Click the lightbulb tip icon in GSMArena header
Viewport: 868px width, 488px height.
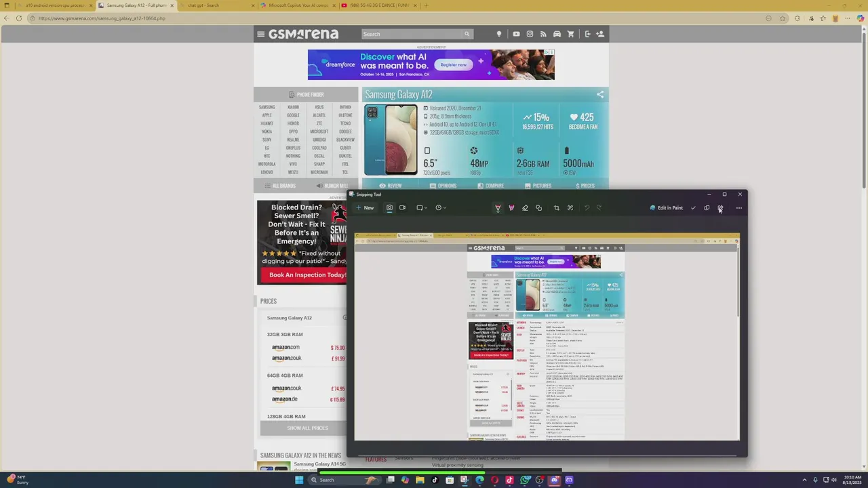tap(498, 34)
